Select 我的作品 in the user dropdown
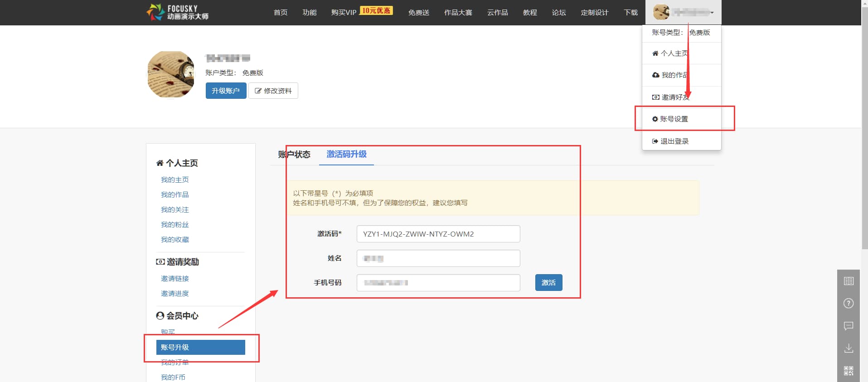The height and width of the screenshot is (382, 868). point(681,75)
